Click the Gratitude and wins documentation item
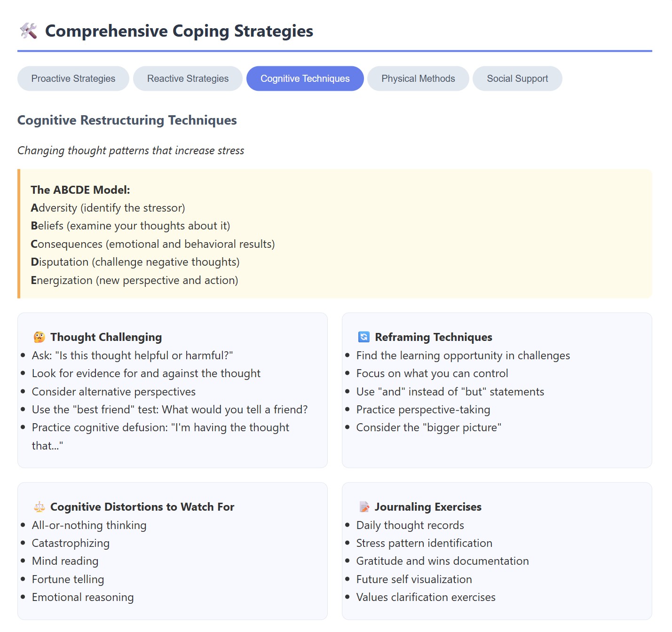This screenshot has width=672, height=632. [x=442, y=561]
